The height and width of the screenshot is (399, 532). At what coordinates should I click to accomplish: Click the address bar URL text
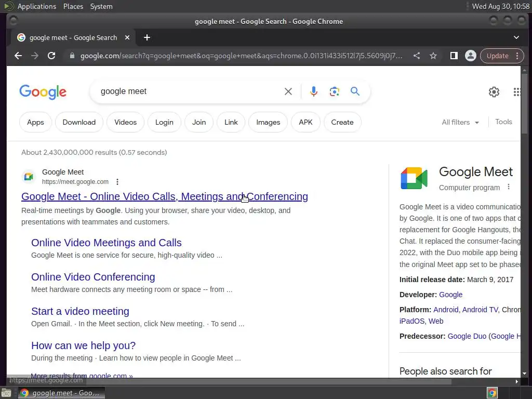(241, 56)
